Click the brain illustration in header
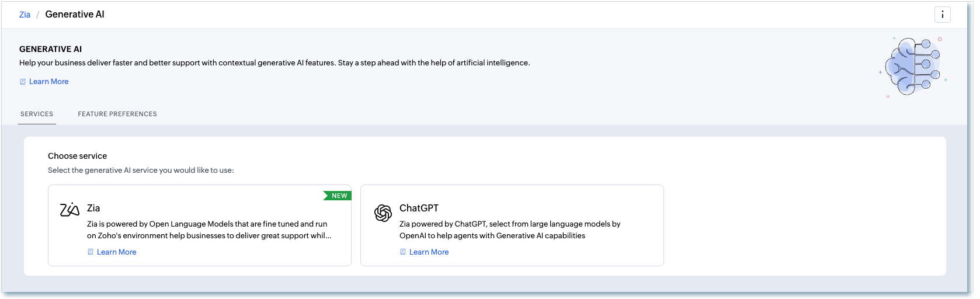The width and height of the screenshot is (980, 299). click(x=913, y=67)
